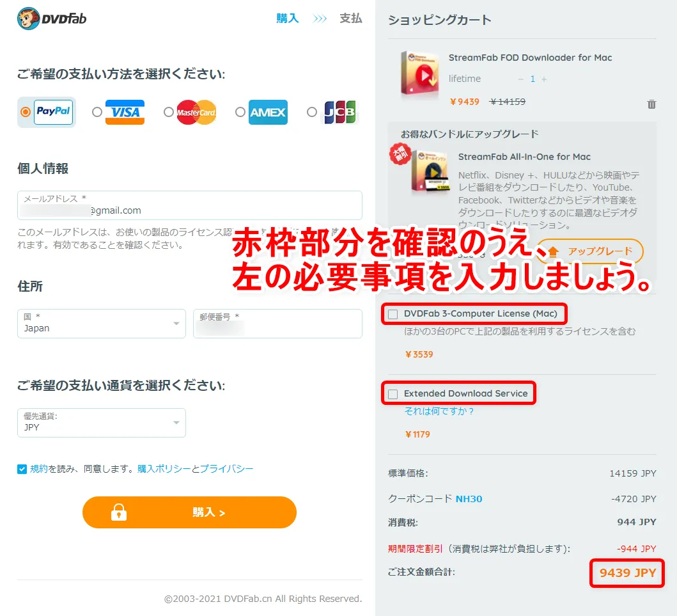The height and width of the screenshot is (616, 677).
Task: Click the 9439 JPY order total
Action: pos(627,573)
